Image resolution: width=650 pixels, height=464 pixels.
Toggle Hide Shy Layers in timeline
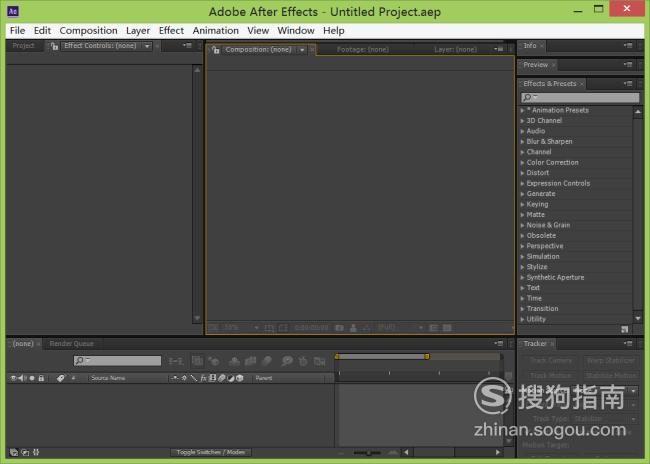coord(234,361)
